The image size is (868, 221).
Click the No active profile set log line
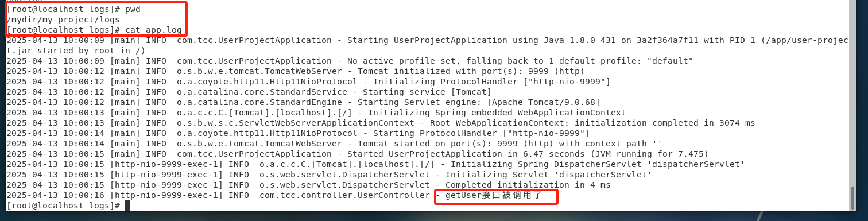pos(350,61)
